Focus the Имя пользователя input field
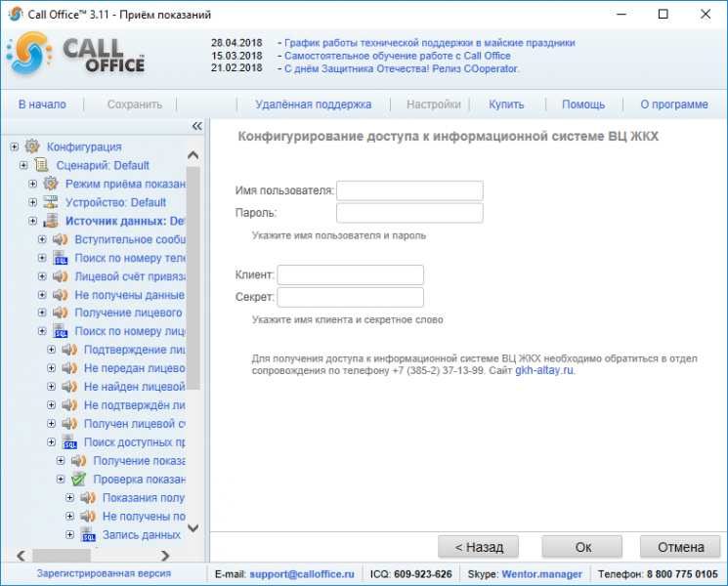Screen dimensions: 728x586 coord(409,190)
